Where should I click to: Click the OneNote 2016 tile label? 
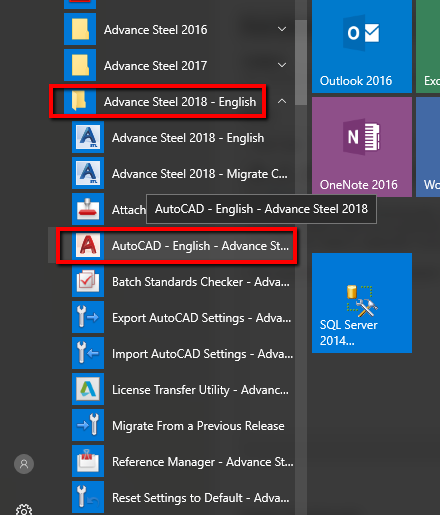point(359,185)
